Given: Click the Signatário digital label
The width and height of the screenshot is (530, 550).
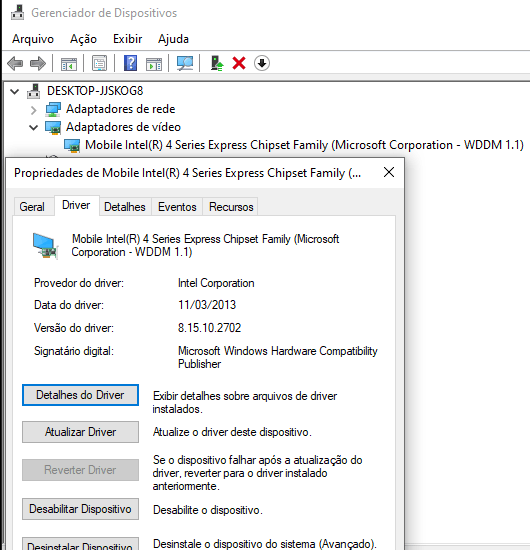Looking at the screenshot, I should (74, 351).
